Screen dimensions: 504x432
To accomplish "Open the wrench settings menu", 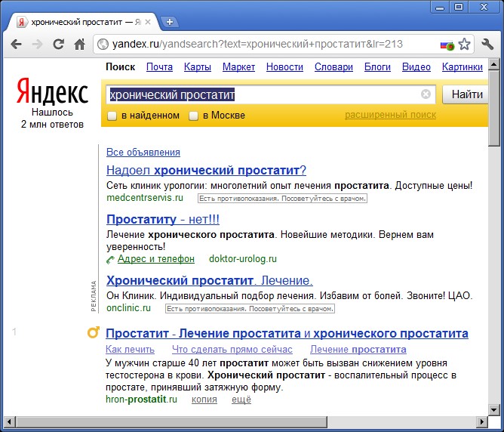I will [487, 45].
